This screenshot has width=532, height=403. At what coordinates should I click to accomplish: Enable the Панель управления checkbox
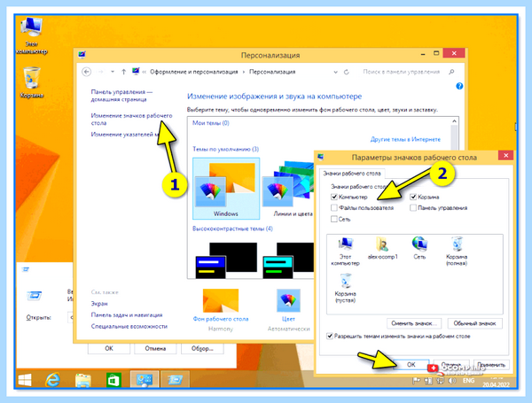413,208
